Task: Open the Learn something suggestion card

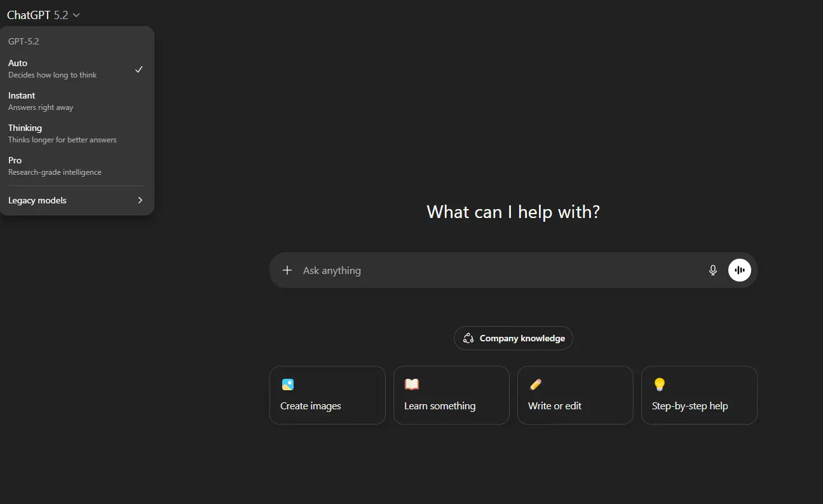Action: click(451, 395)
